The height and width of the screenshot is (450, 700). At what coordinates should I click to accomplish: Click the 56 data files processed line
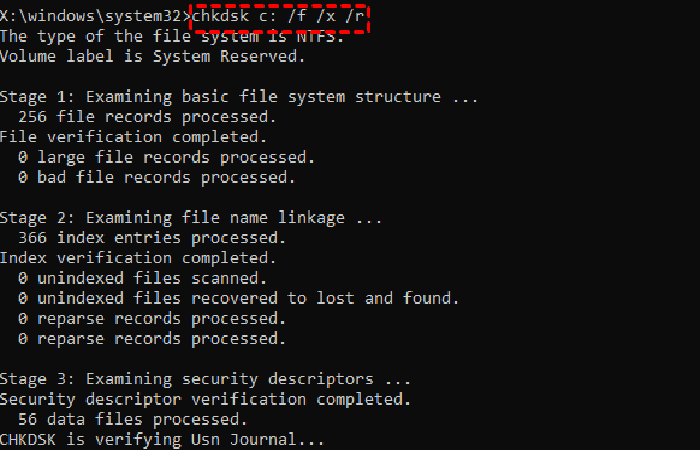132,420
